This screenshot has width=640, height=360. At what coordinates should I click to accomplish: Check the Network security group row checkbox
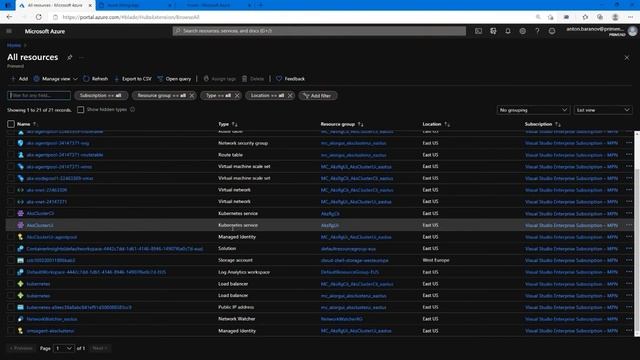pyautogui.click(x=11, y=143)
